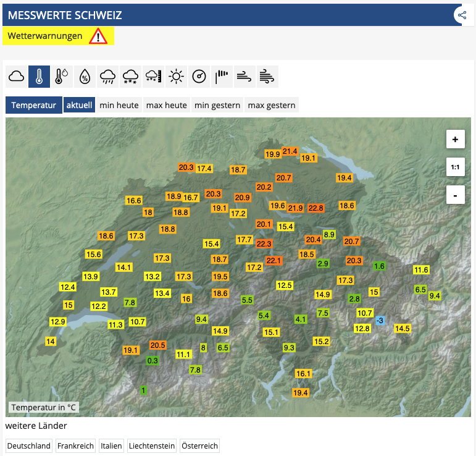The image size is (476, 456).
Task: Click the 22.1 orange station marker
Action: point(274,261)
